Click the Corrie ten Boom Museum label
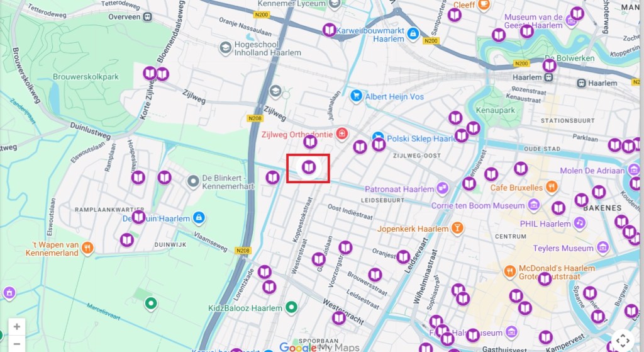Image resolution: width=644 pixels, height=352 pixels. (478, 206)
